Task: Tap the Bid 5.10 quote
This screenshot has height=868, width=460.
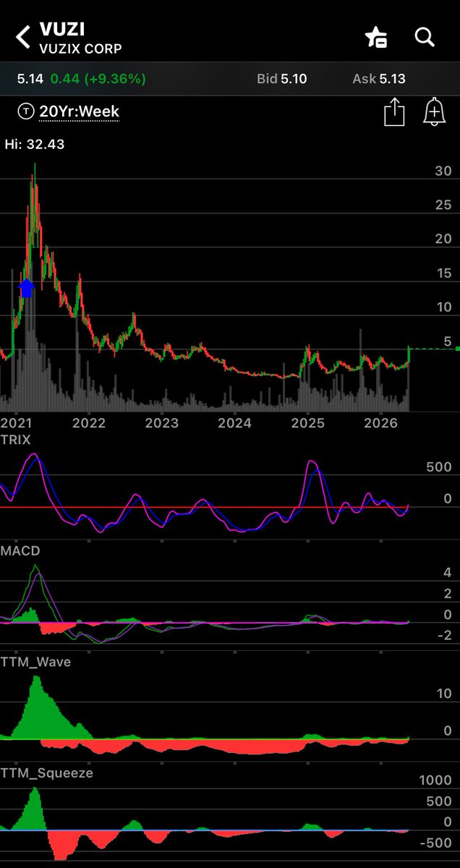Action: click(281, 78)
